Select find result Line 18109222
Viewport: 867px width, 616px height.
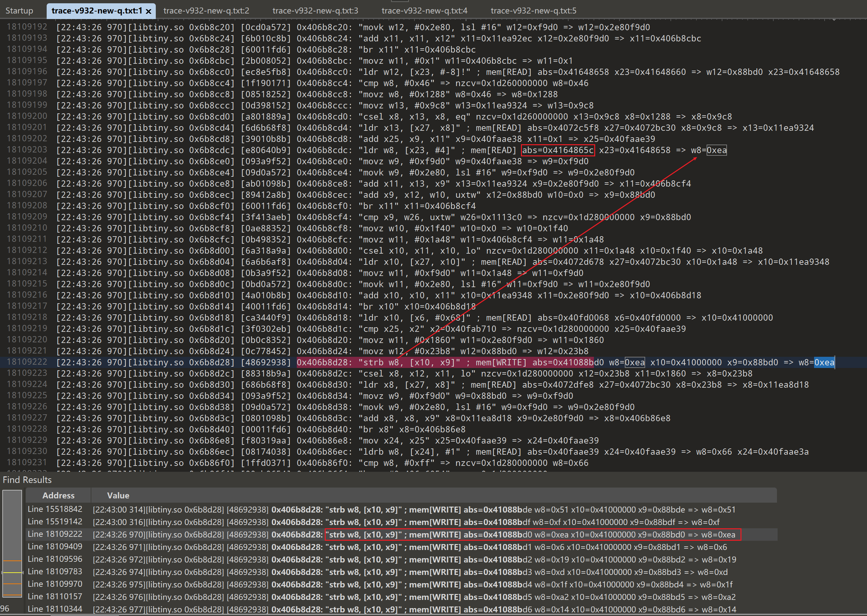click(401, 535)
